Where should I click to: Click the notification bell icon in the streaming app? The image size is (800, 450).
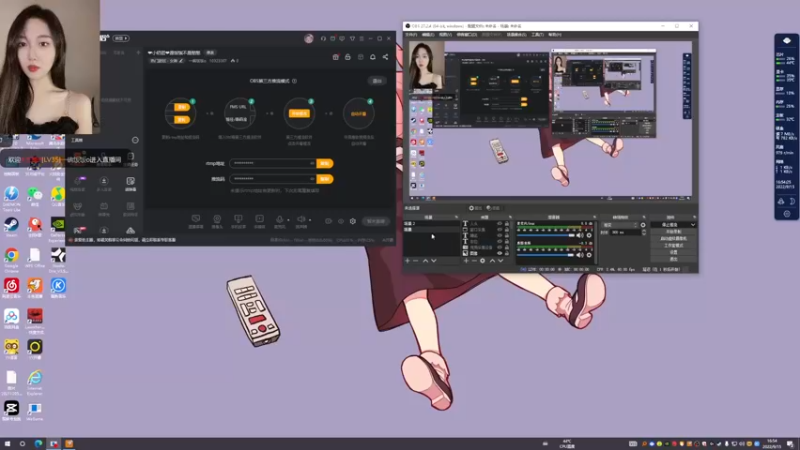(x=372, y=57)
